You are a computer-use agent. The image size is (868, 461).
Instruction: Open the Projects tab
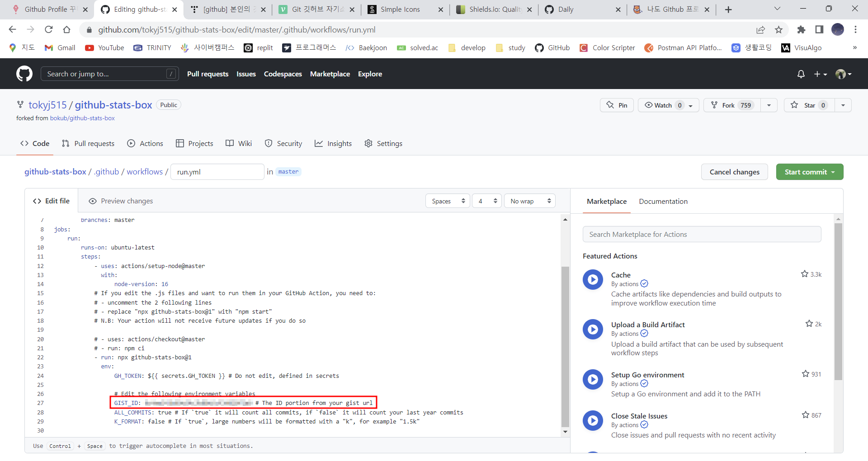tap(194, 143)
